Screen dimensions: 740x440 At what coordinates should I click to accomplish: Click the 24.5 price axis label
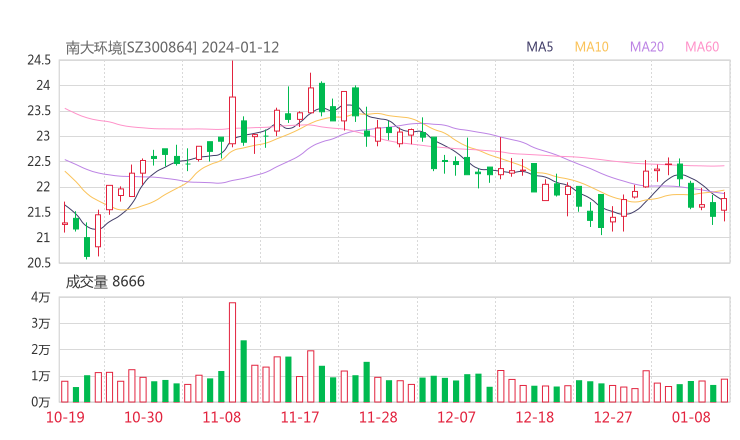pos(39,60)
